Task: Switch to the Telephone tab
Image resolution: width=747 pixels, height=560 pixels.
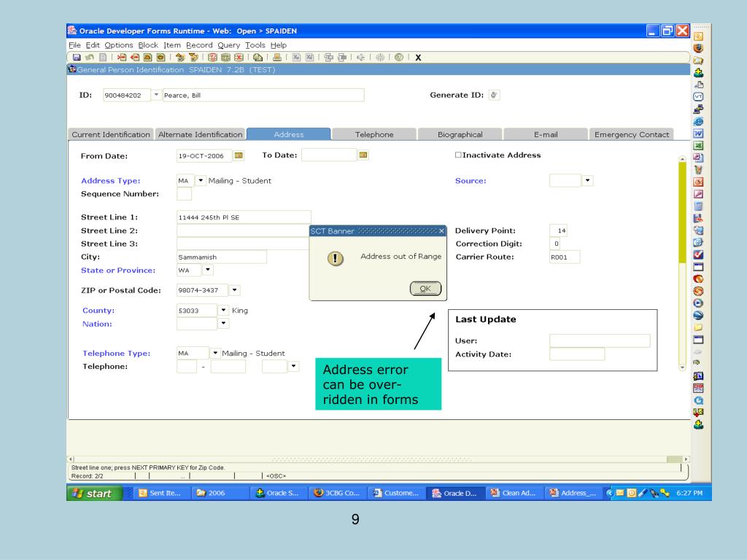Action: (374, 134)
